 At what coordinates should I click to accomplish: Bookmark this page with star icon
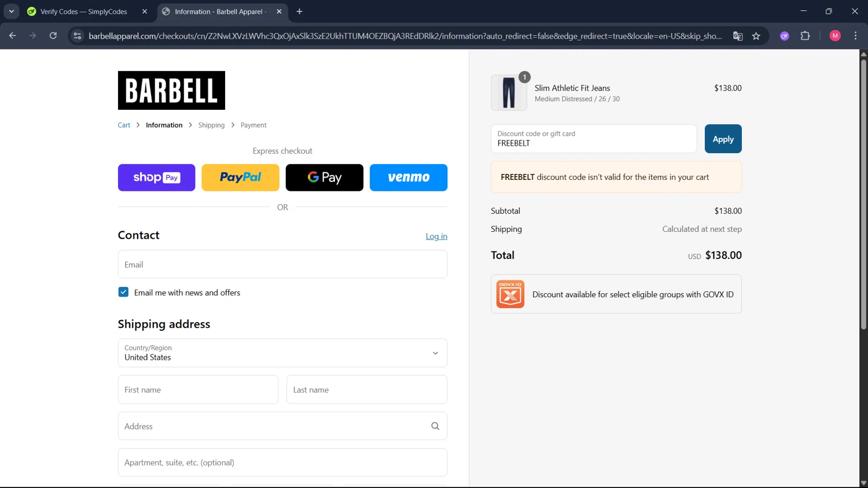point(756,36)
